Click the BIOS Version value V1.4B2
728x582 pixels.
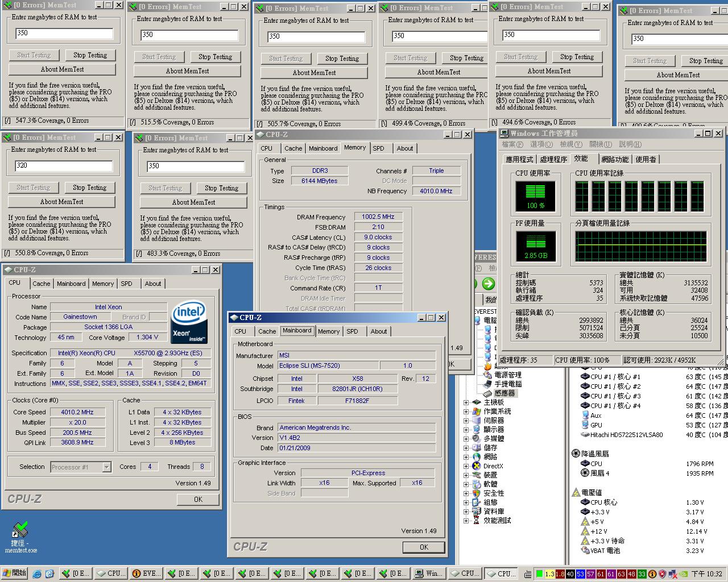356,438
